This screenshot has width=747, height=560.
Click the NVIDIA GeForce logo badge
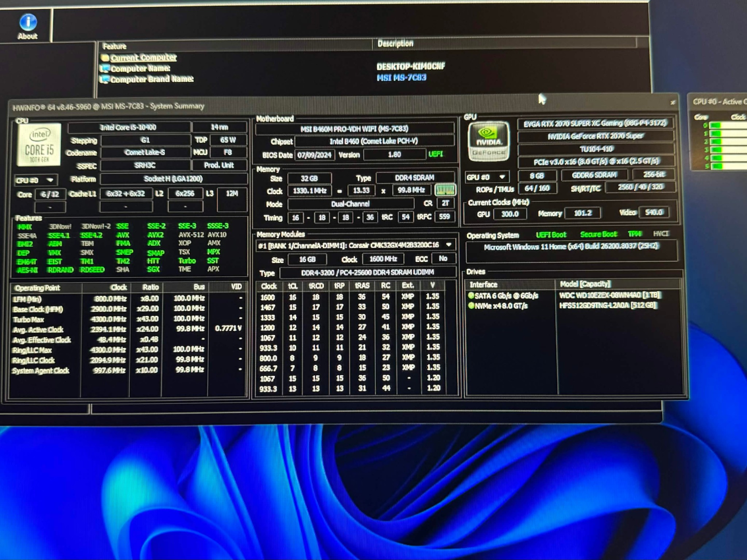point(489,141)
